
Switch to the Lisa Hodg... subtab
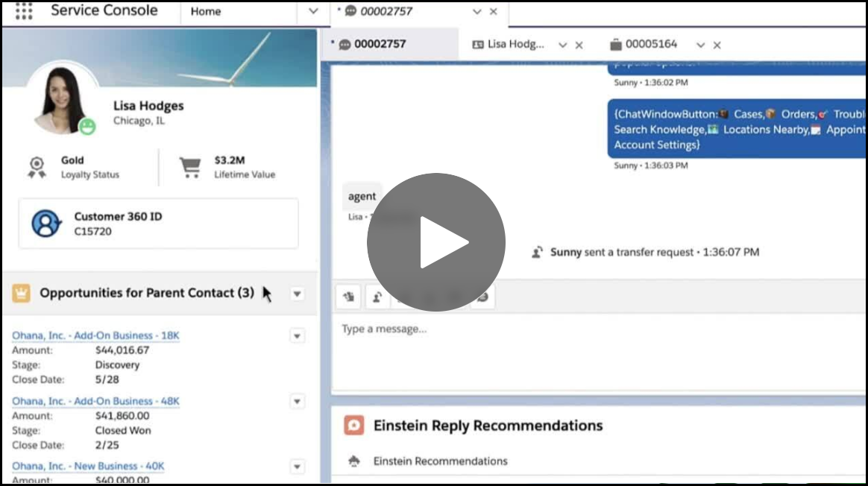(508, 44)
